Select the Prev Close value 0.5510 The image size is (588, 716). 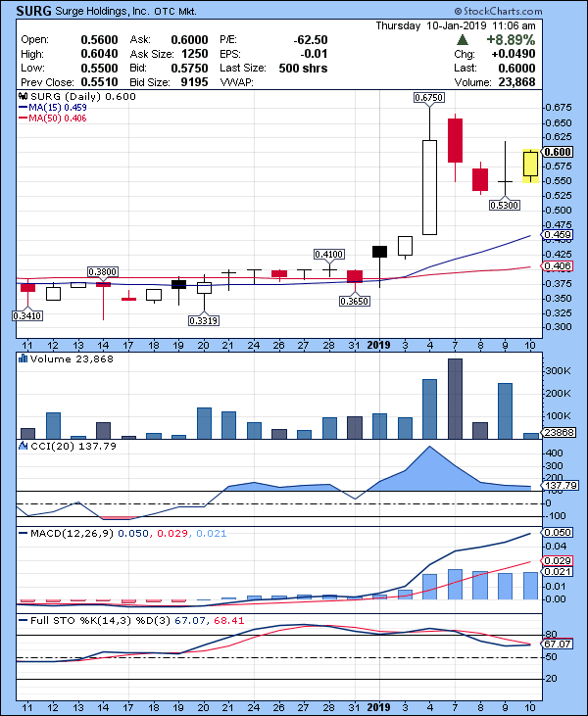point(99,82)
